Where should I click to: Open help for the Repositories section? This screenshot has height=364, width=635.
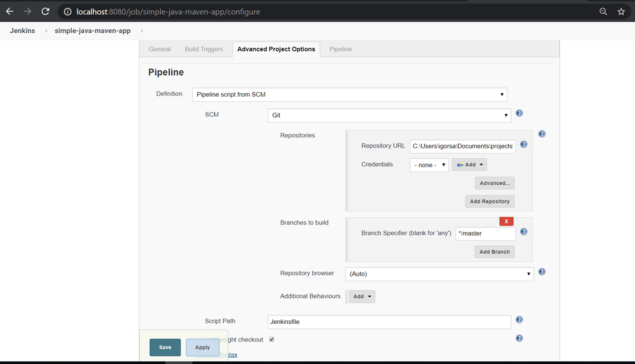click(542, 134)
